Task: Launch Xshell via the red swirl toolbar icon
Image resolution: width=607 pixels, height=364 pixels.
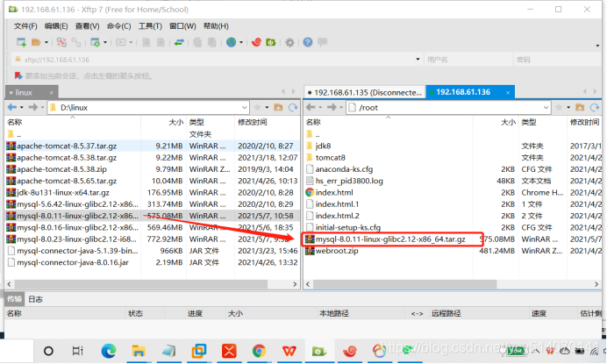Action: 256,42
